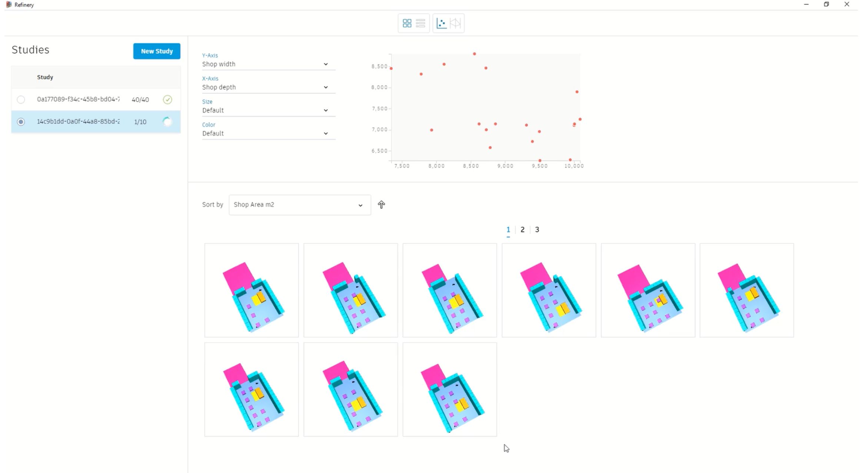Screen dimensions: 868x473
Task: Go to results page 2
Action: [522, 230]
